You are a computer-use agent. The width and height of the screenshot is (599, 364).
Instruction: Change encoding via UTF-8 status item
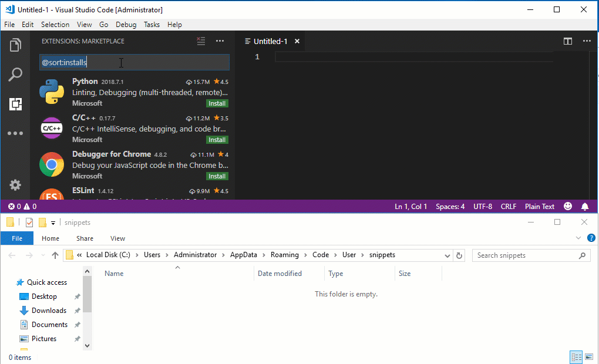tap(483, 207)
